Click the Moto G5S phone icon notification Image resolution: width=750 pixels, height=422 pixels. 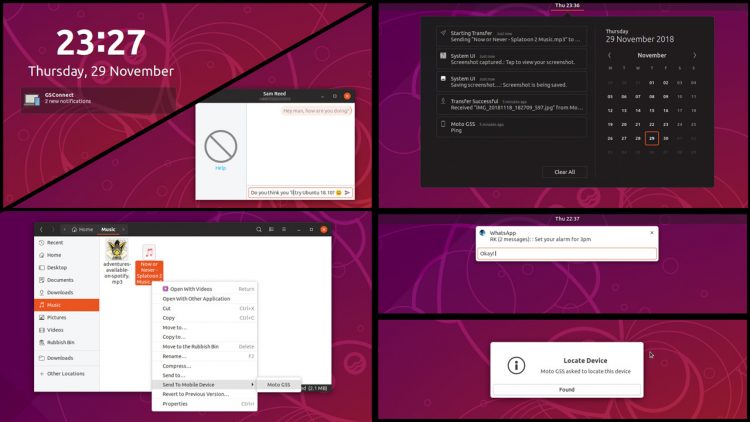(x=443, y=124)
